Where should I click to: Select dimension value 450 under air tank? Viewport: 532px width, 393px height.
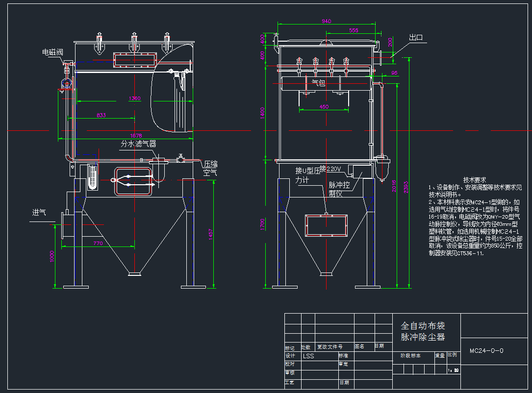(x=324, y=106)
